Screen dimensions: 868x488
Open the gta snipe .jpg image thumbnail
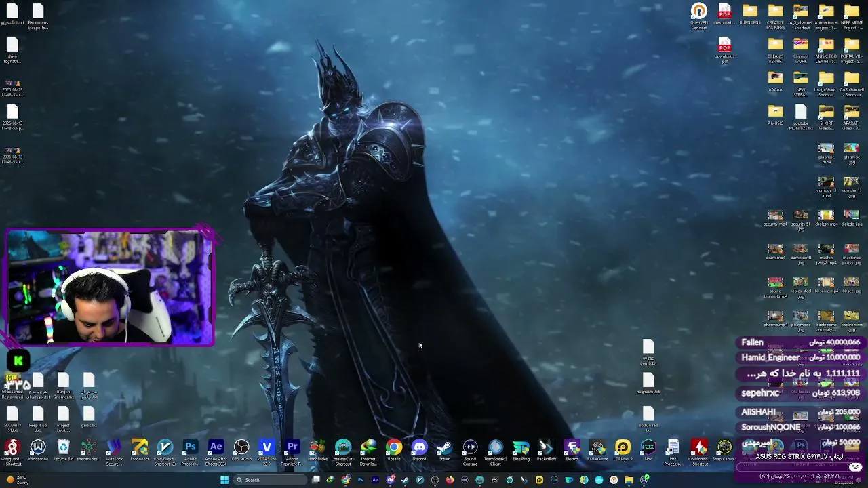point(852,154)
